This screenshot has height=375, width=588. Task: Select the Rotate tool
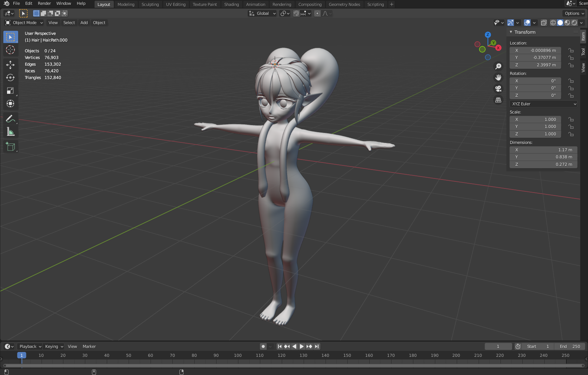point(10,78)
